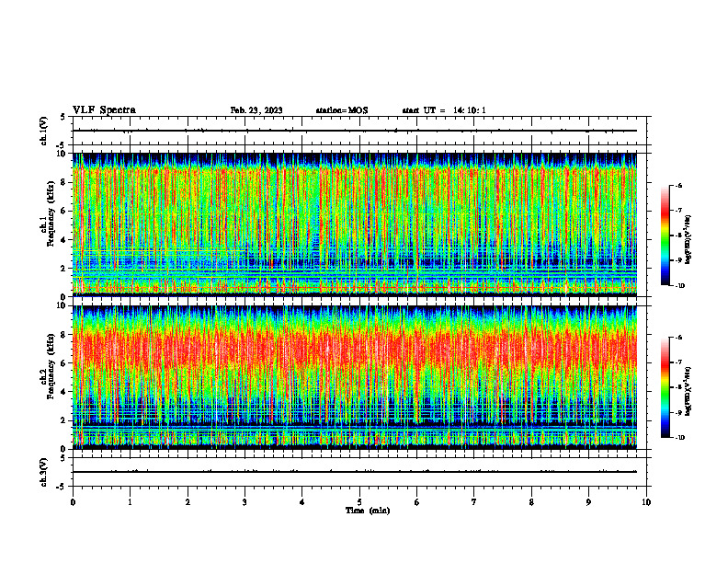Click inside the ch.1 spectrogram panel

point(355,224)
